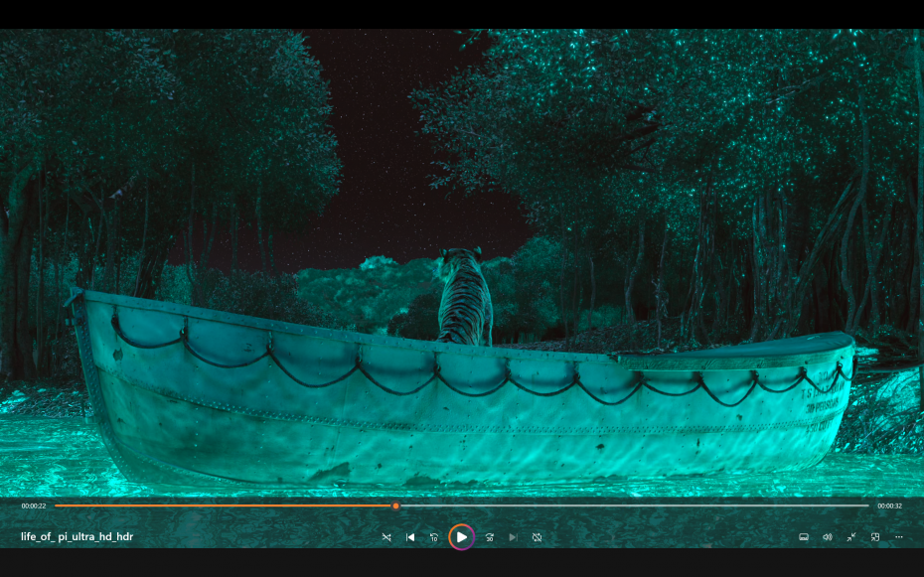The width and height of the screenshot is (924, 577).
Task: Toggle repeat mode
Action: pos(537,537)
